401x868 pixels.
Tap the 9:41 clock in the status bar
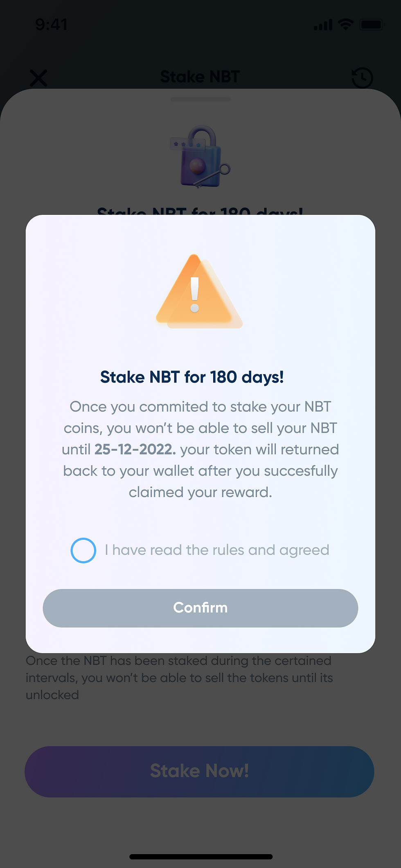pyautogui.click(x=51, y=25)
